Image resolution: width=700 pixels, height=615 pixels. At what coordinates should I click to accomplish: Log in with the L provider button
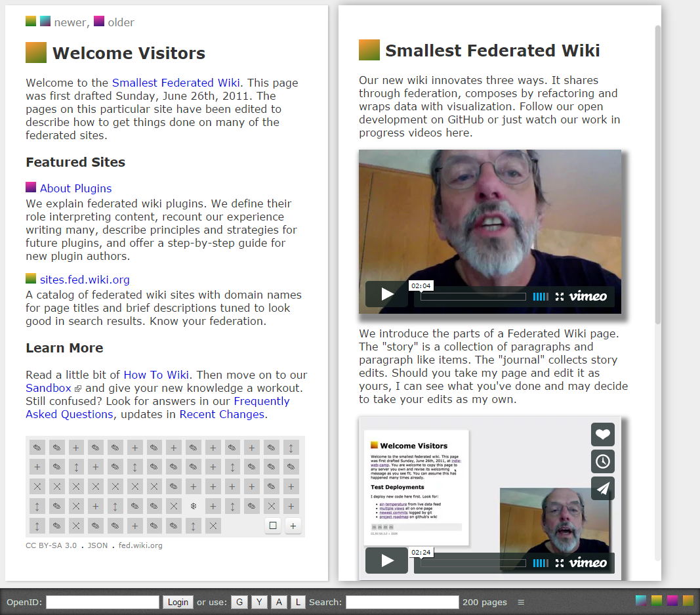pyautogui.click(x=298, y=602)
